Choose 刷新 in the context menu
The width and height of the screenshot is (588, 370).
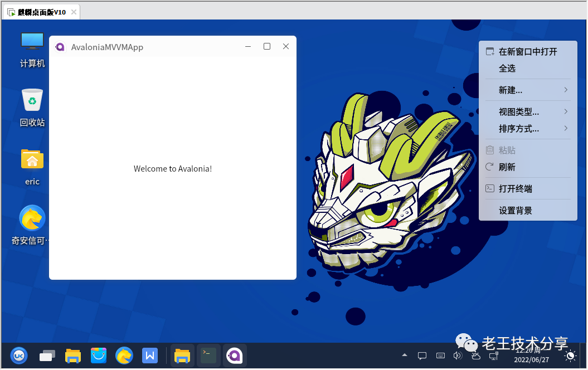coord(528,167)
